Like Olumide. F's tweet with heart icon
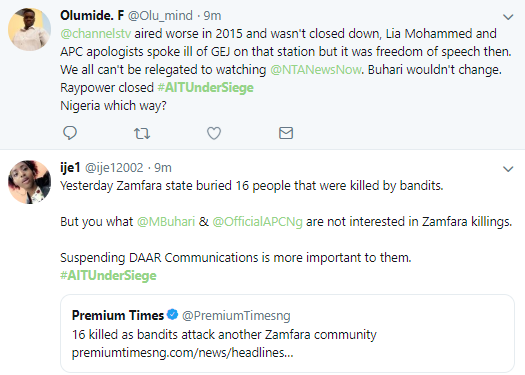Viewport: 525px width, 375px height. point(214,133)
